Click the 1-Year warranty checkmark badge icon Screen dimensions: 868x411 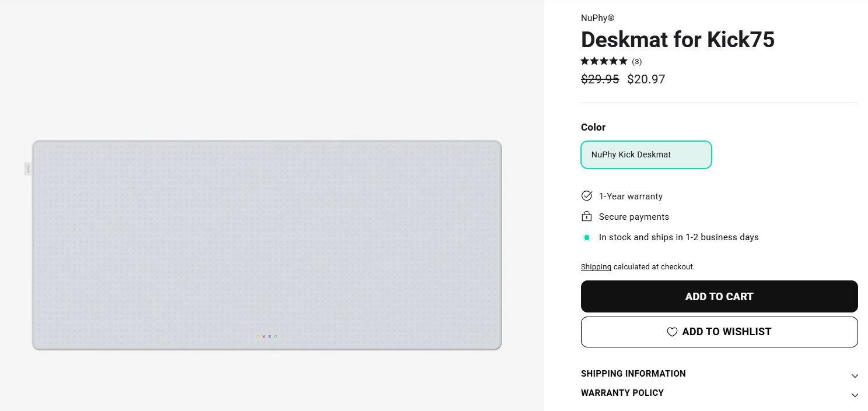pyautogui.click(x=587, y=196)
